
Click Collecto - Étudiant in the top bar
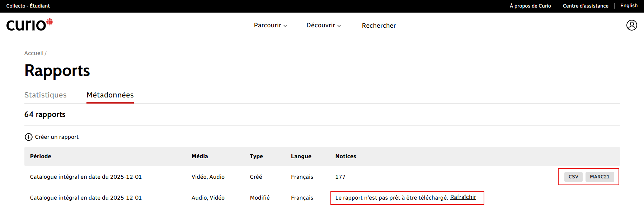click(x=28, y=6)
